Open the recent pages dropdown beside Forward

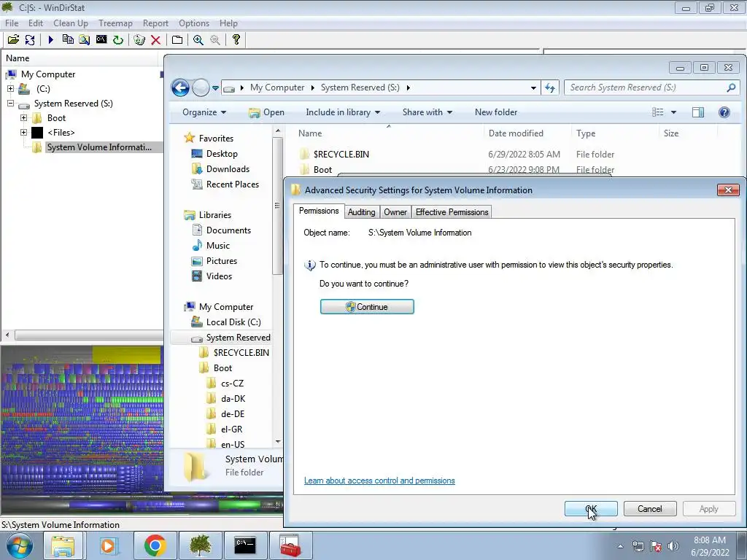pos(215,88)
